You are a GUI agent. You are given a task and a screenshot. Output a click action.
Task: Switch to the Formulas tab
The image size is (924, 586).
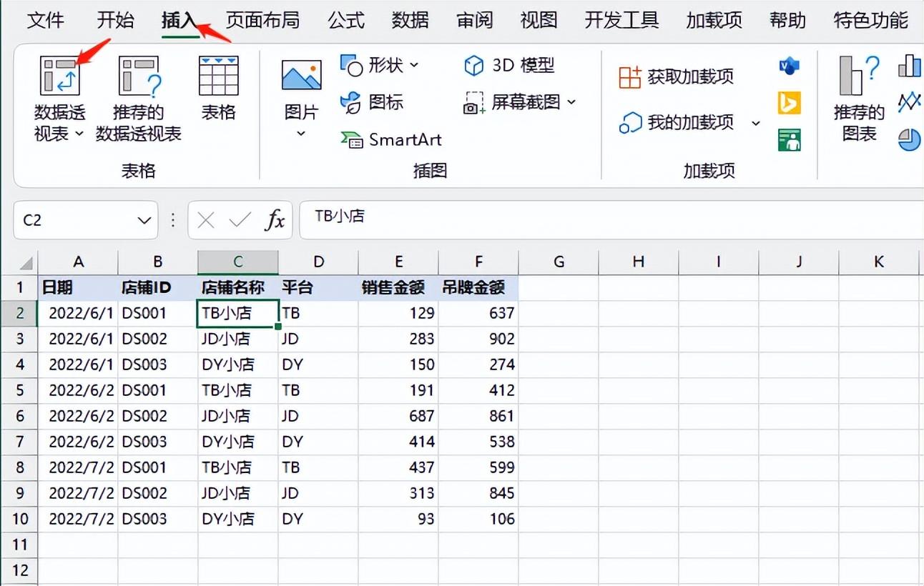pyautogui.click(x=346, y=20)
